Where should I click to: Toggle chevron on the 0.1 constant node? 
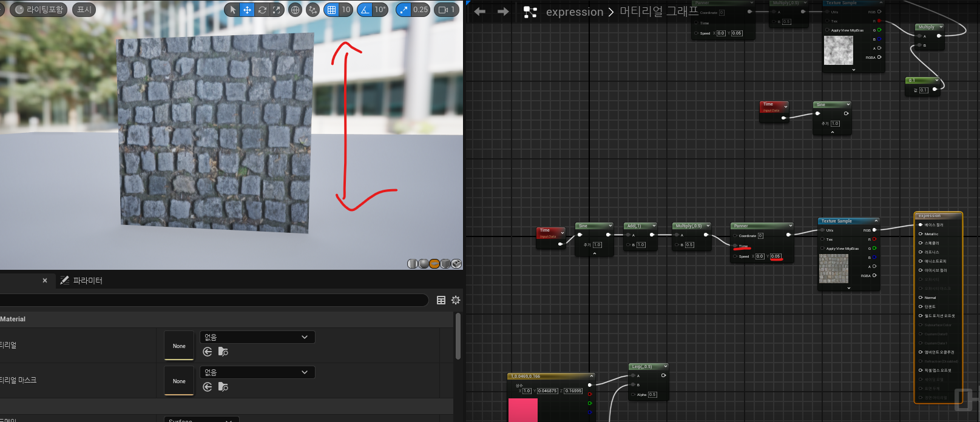pos(937,80)
